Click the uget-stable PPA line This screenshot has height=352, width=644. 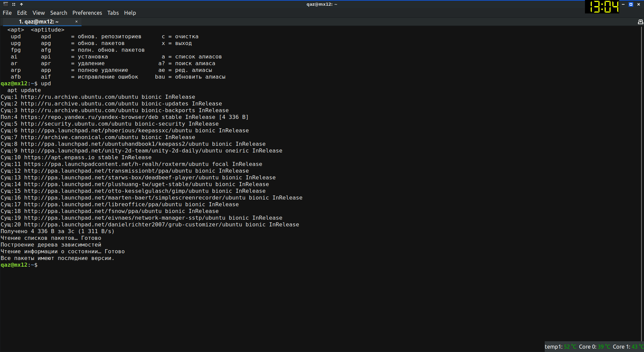click(x=135, y=184)
